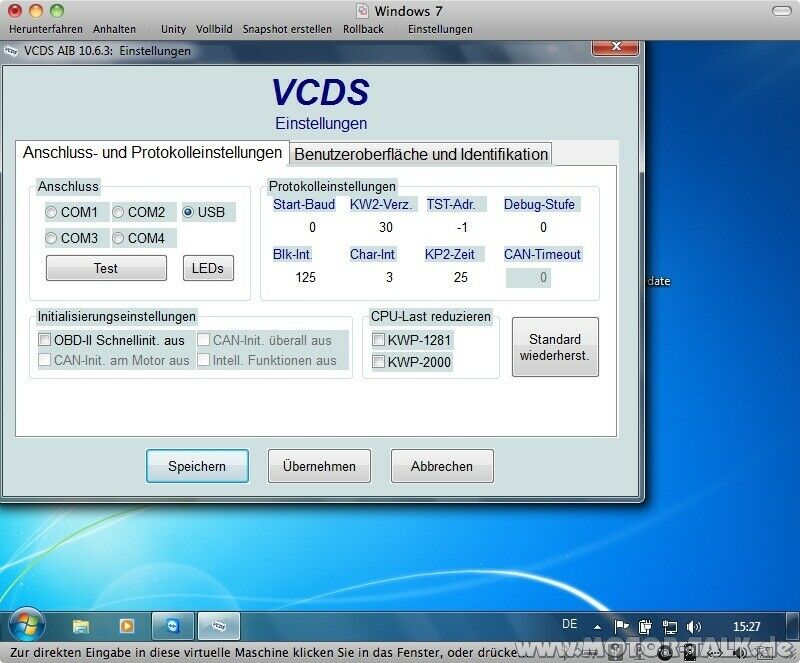Launch Media Player from the taskbar

[x=127, y=626]
